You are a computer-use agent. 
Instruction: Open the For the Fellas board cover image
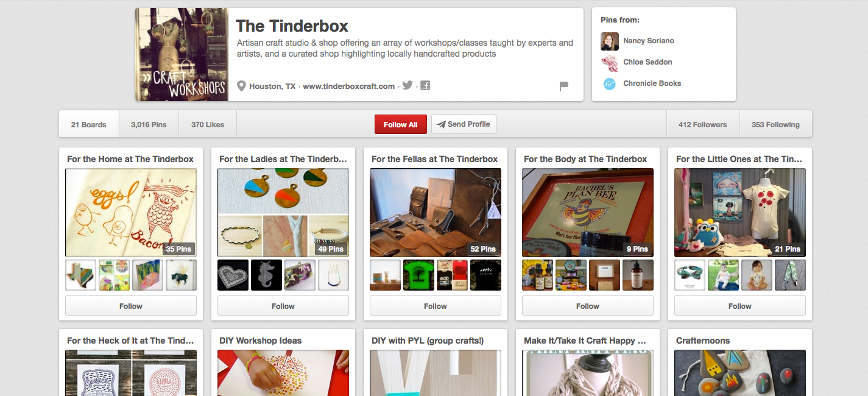(436, 213)
